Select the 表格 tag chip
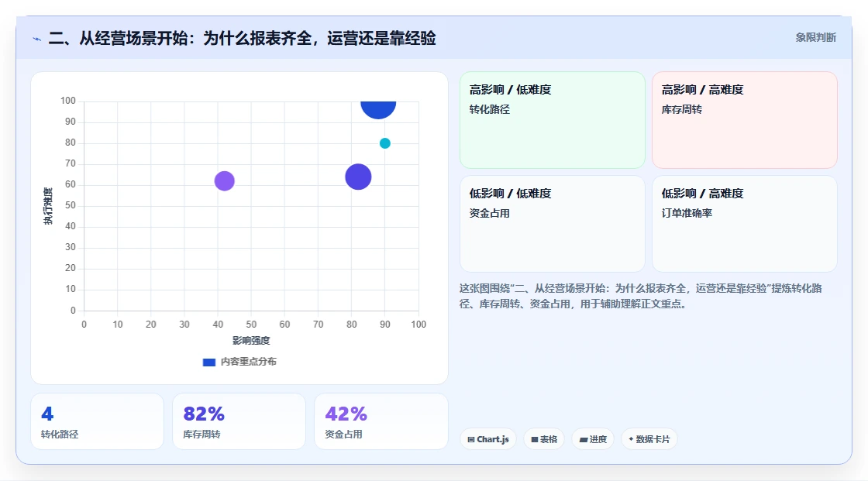The height and width of the screenshot is (481, 868). pos(544,439)
